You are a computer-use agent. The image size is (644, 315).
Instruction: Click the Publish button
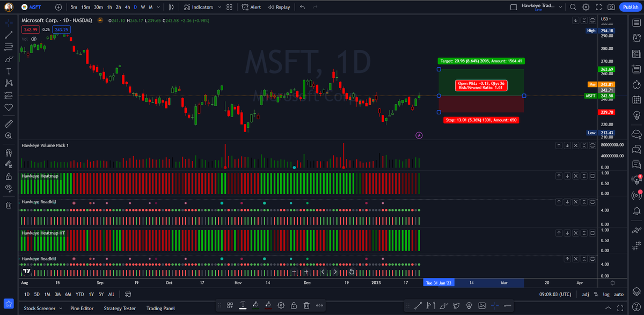click(630, 7)
